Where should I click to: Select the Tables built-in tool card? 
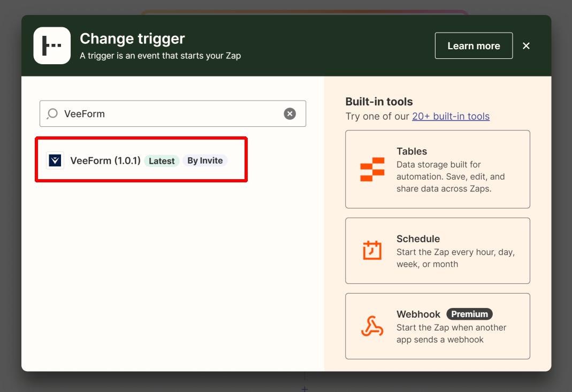pyautogui.click(x=437, y=169)
